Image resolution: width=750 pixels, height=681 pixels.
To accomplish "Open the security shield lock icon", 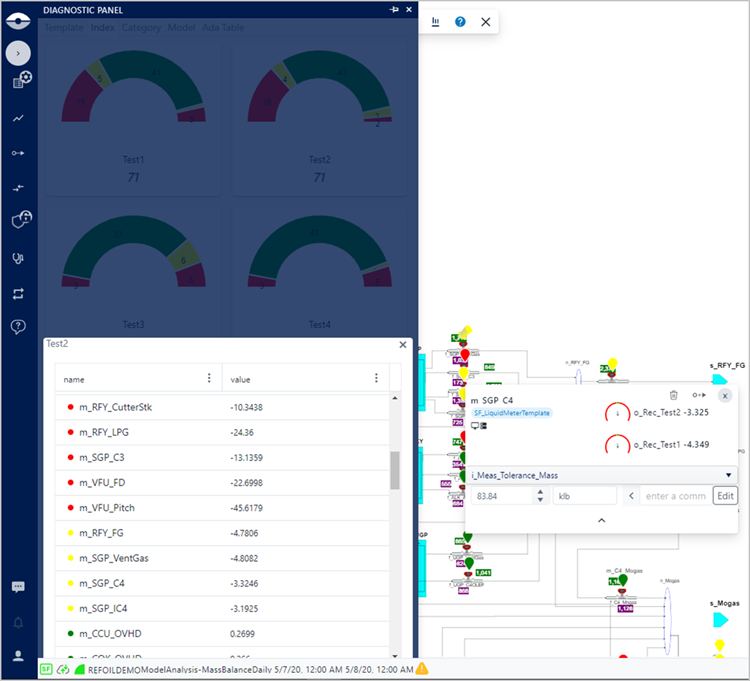I will [x=20, y=220].
